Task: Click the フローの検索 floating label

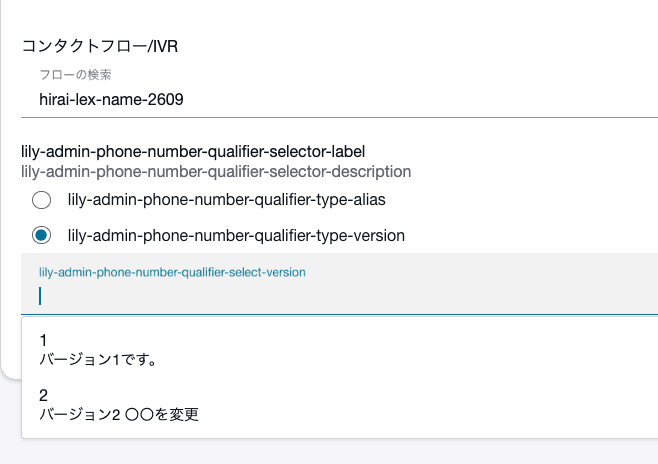Action: pos(75,75)
